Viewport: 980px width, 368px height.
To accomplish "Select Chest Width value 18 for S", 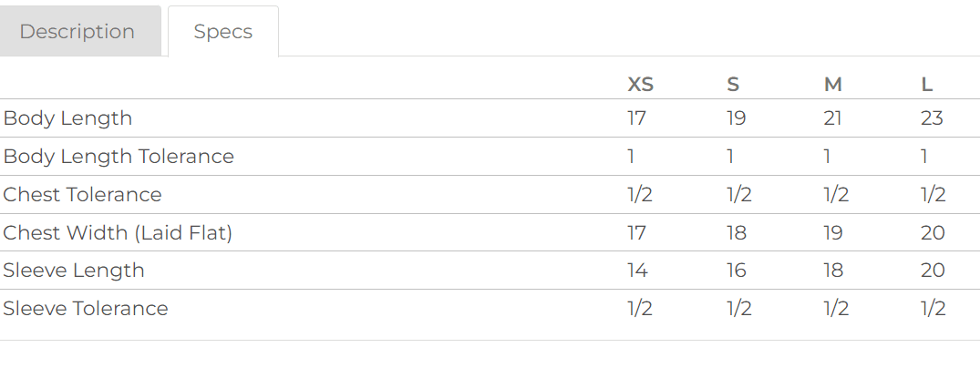I will pos(737,233).
